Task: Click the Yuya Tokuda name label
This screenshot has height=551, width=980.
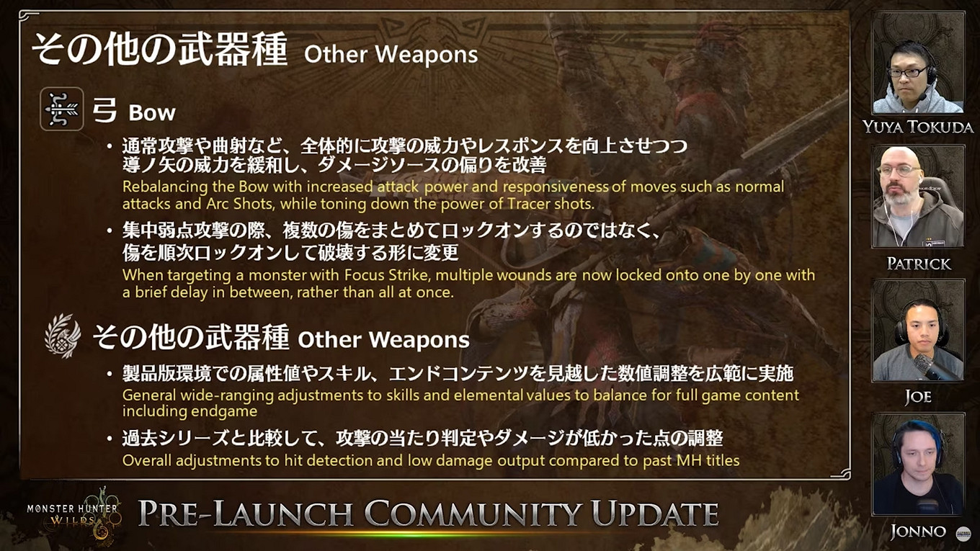Action: pos(918,127)
